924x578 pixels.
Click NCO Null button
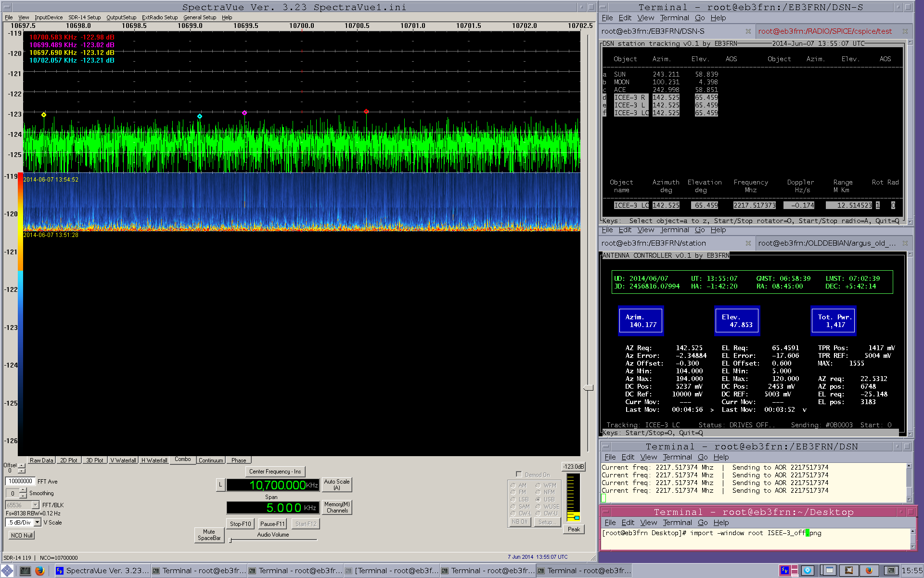[22, 535]
